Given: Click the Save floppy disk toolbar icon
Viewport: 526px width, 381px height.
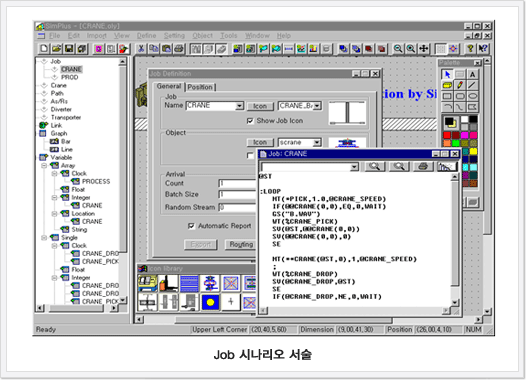Looking at the screenshot, I should pyautogui.click(x=69, y=49).
